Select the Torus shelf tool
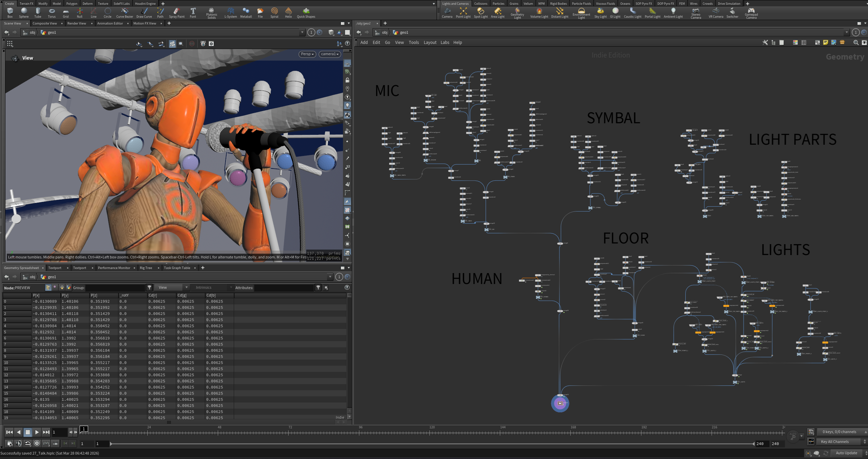Screen dimensions: 868x459 52,13
